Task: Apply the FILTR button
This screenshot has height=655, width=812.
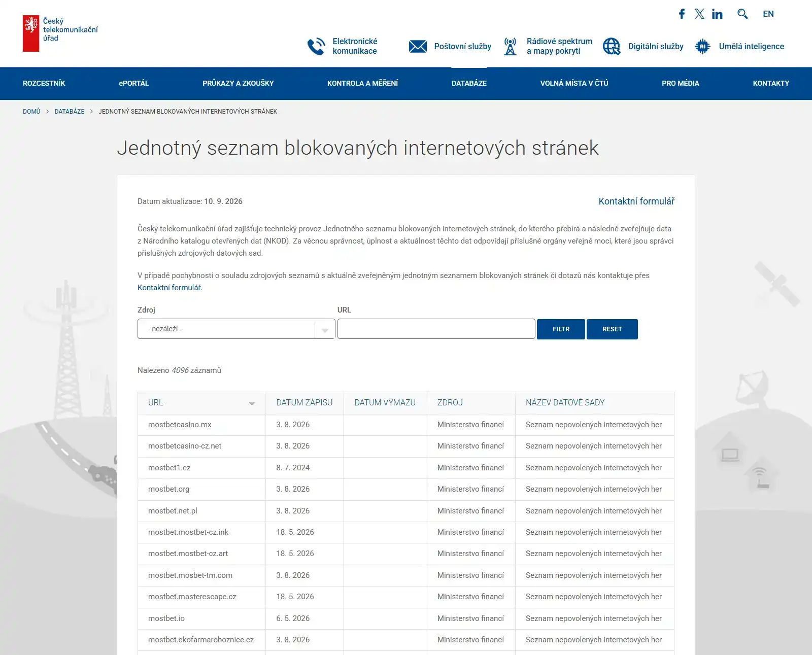Action: pyautogui.click(x=561, y=329)
